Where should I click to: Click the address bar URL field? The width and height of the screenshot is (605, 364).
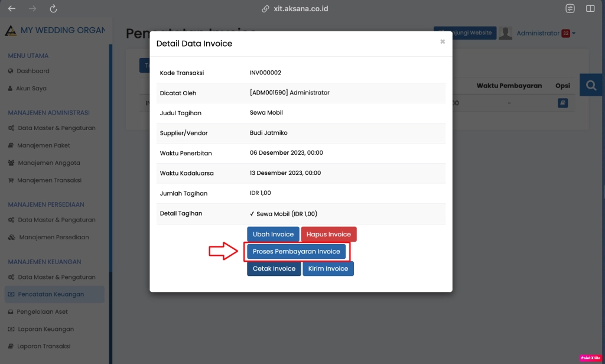coord(302,9)
